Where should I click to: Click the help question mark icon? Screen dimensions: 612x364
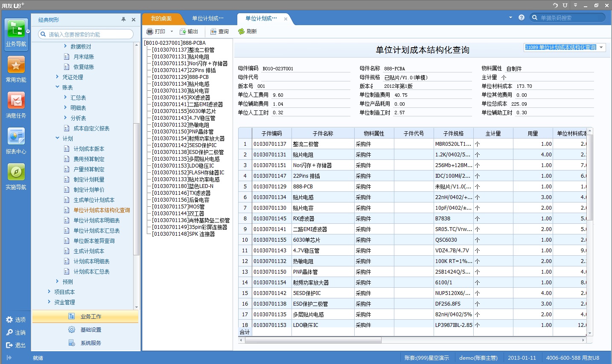522,17
